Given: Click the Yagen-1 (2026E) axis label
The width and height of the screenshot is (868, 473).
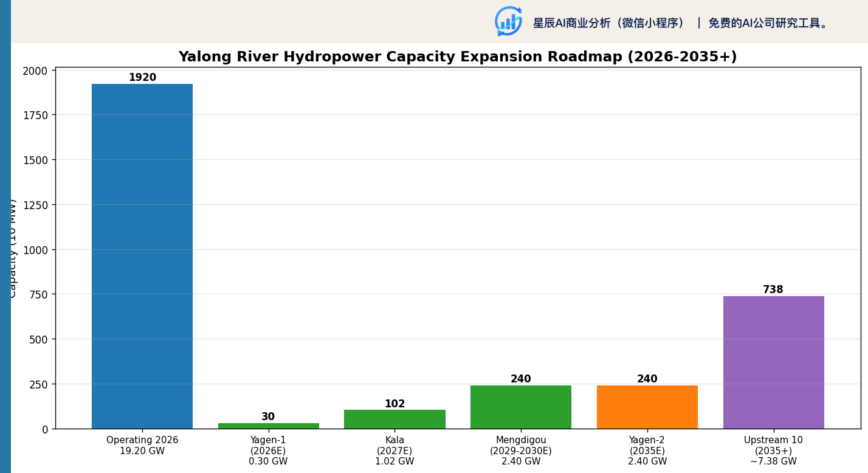Looking at the screenshot, I should [268, 451].
